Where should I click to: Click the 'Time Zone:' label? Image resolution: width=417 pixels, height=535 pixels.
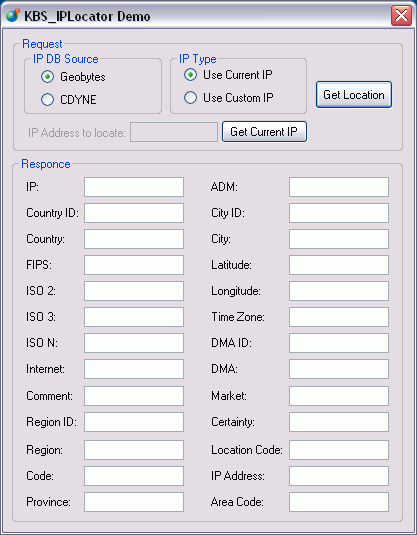point(238,317)
